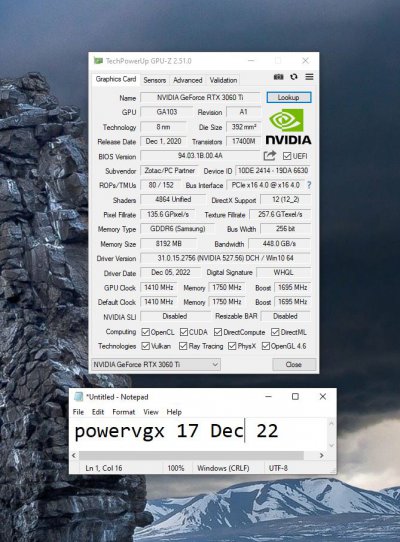Open the GPU-Z hamburger menu

coord(309,77)
